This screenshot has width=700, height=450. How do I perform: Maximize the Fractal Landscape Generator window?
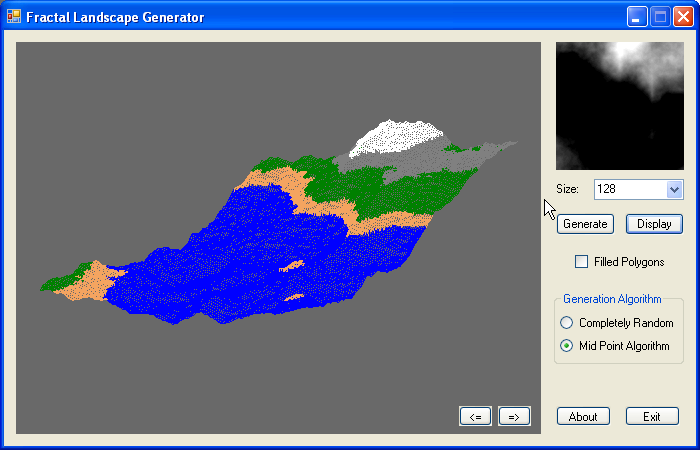(660, 17)
